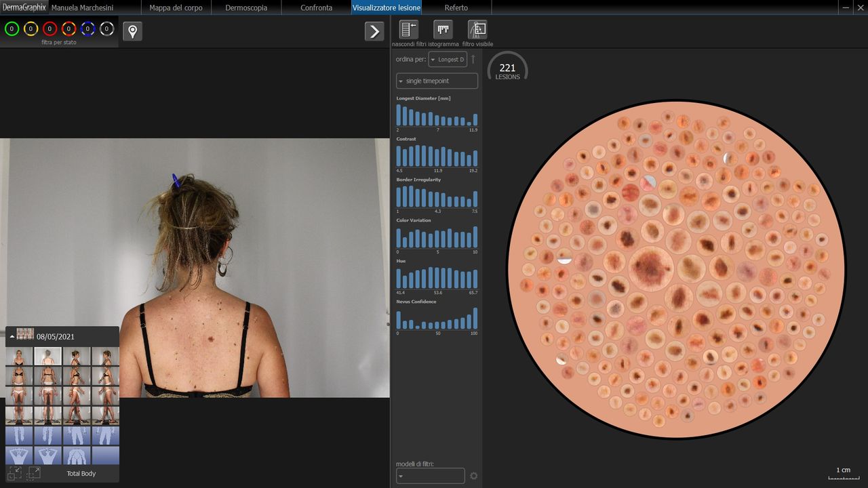The image size is (868, 488).
Task: Switch to the Dermoscopia tab
Action: [x=246, y=7]
